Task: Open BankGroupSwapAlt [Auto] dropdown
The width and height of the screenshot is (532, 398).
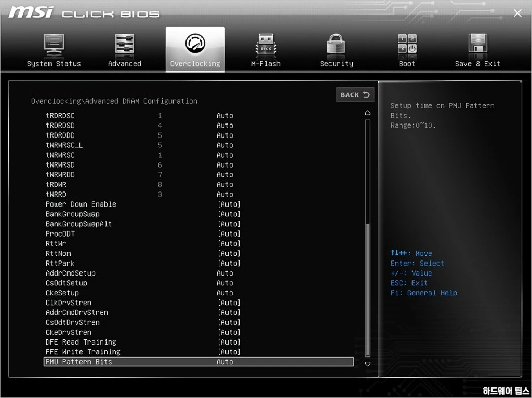Action: (229, 224)
